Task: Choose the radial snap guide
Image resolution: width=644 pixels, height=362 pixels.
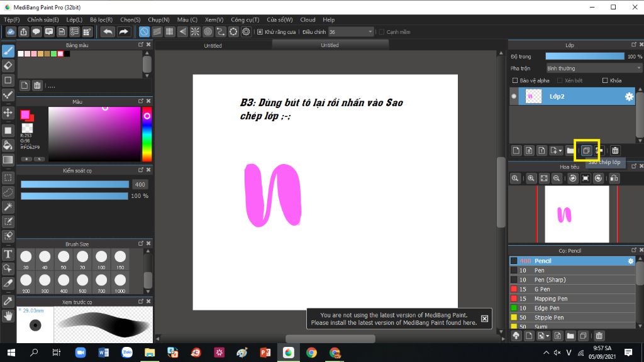Action: pyautogui.click(x=195, y=31)
